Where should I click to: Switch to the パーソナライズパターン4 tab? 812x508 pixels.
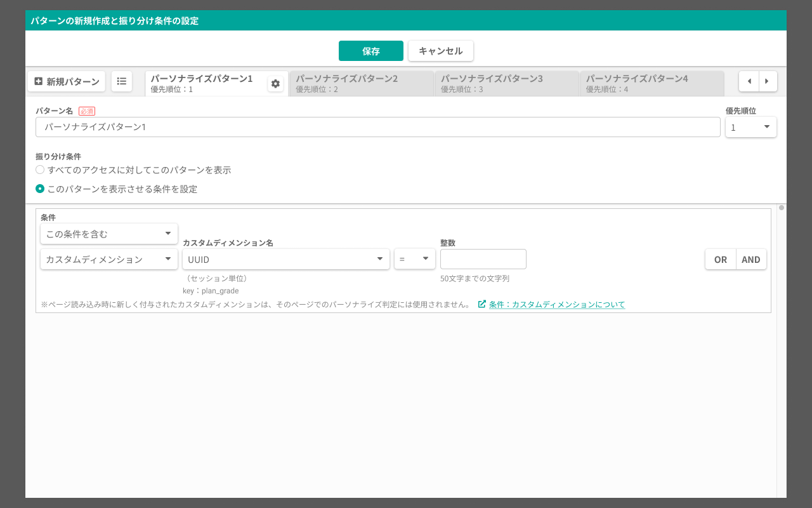pyautogui.click(x=652, y=83)
